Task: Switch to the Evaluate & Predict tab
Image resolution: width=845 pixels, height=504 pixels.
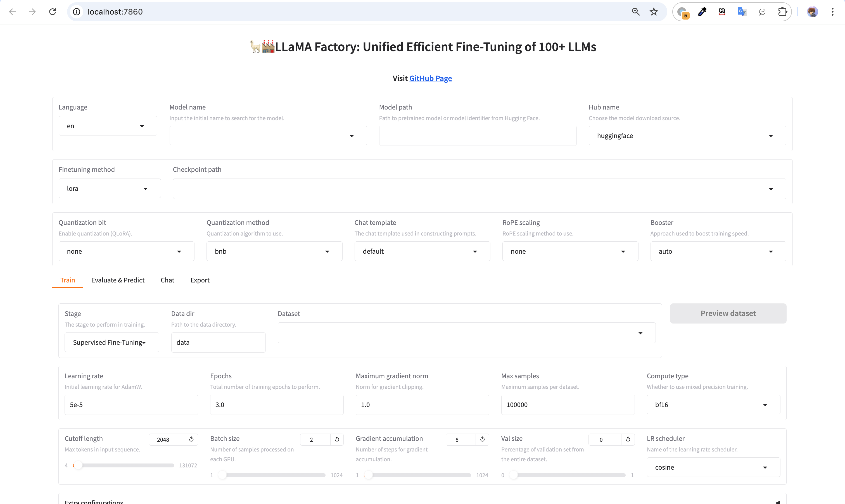Action: [x=118, y=280]
